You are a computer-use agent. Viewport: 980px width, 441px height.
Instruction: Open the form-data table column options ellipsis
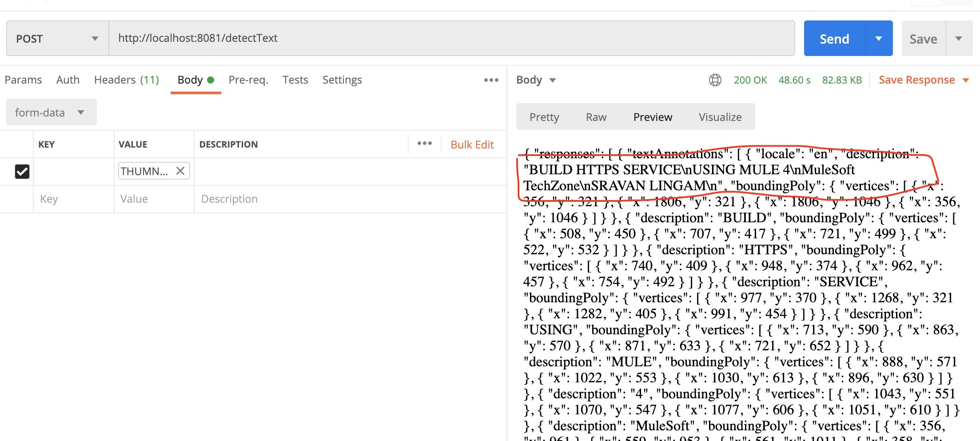click(x=425, y=143)
